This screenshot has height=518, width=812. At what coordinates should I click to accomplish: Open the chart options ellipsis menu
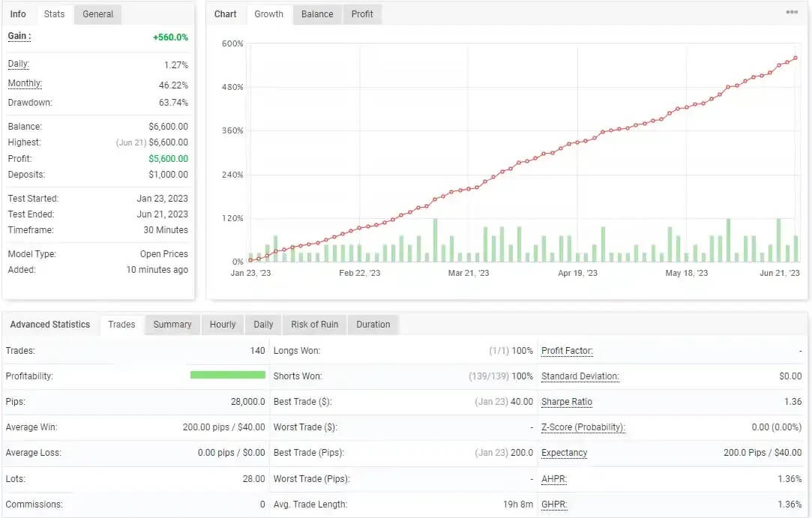[x=791, y=12]
